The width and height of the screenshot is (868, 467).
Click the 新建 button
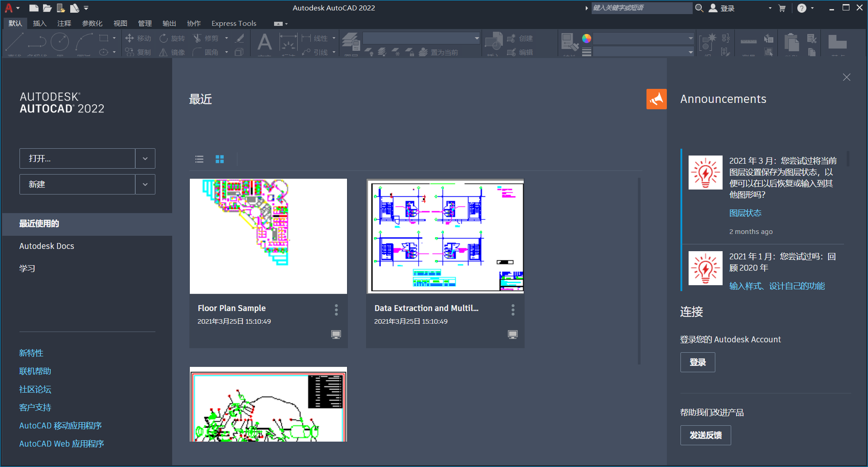pos(77,184)
